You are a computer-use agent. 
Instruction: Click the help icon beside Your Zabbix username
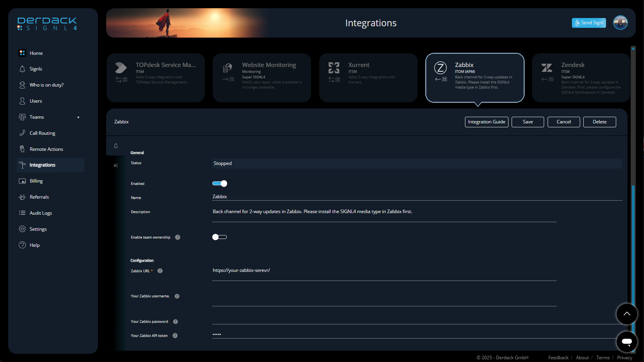click(177, 296)
